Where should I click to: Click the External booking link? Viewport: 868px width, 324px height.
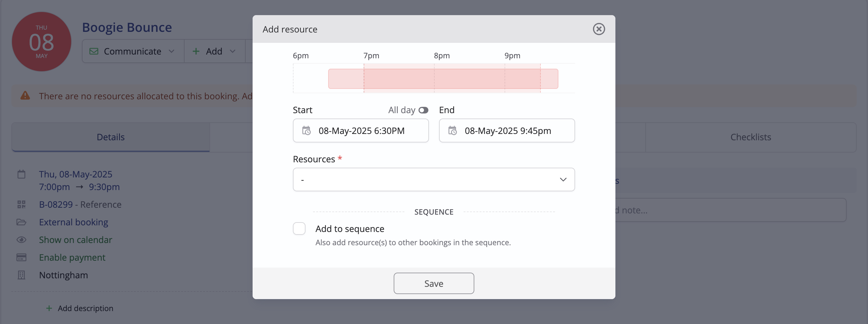click(x=73, y=222)
